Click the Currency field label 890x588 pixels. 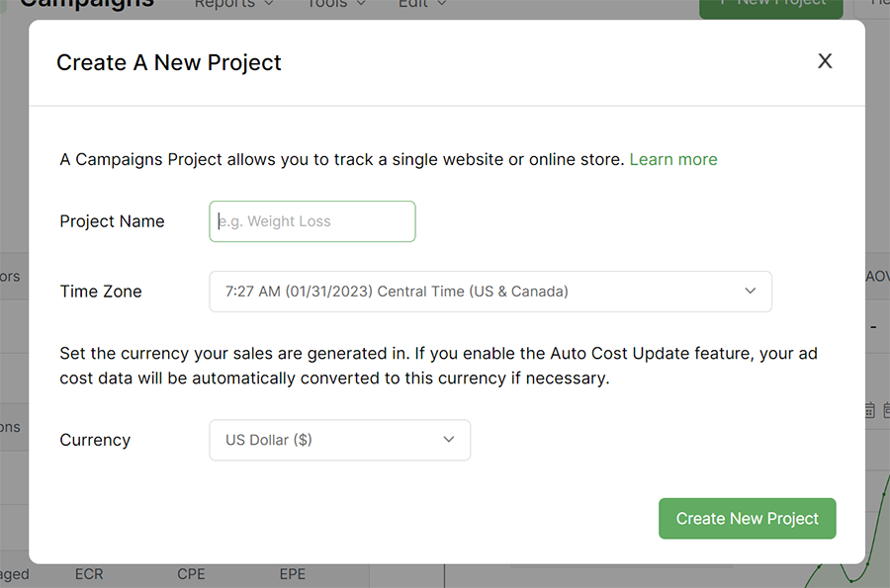click(95, 440)
